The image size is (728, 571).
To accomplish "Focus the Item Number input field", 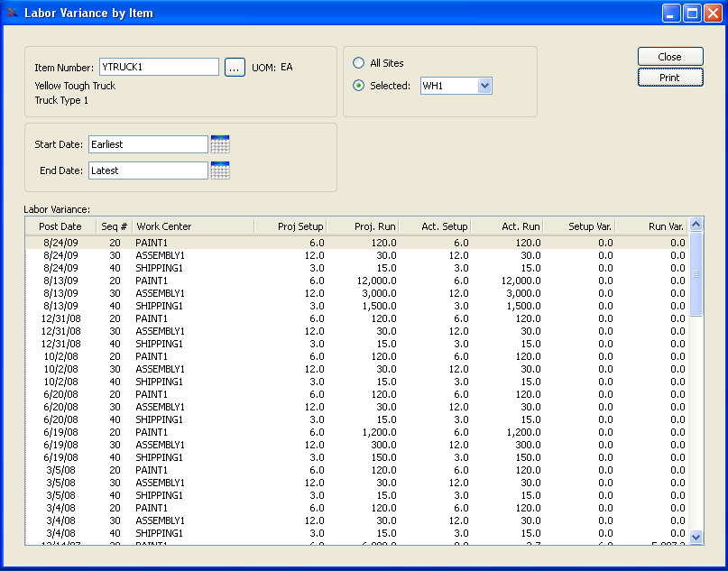I will (x=159, y=68).
